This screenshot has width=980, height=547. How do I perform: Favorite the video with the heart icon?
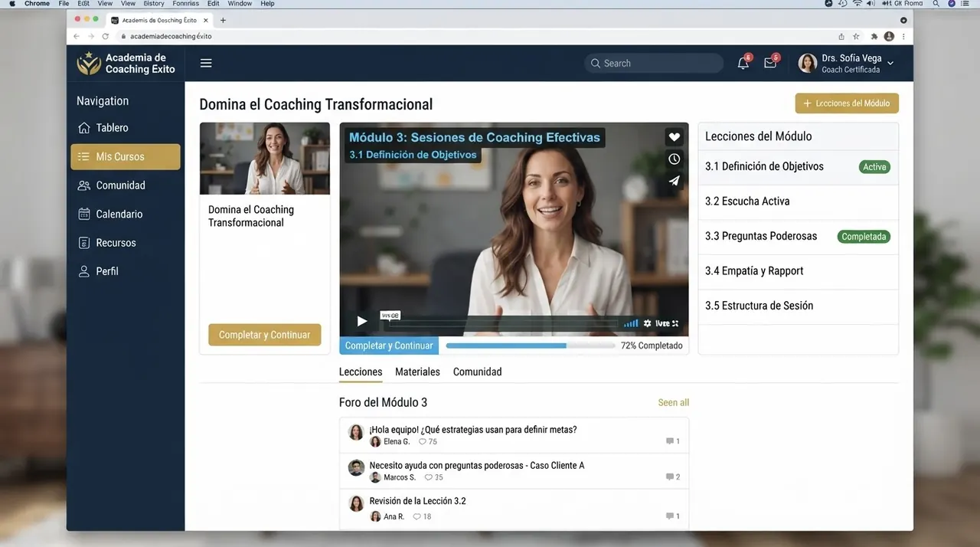(674, 137)
